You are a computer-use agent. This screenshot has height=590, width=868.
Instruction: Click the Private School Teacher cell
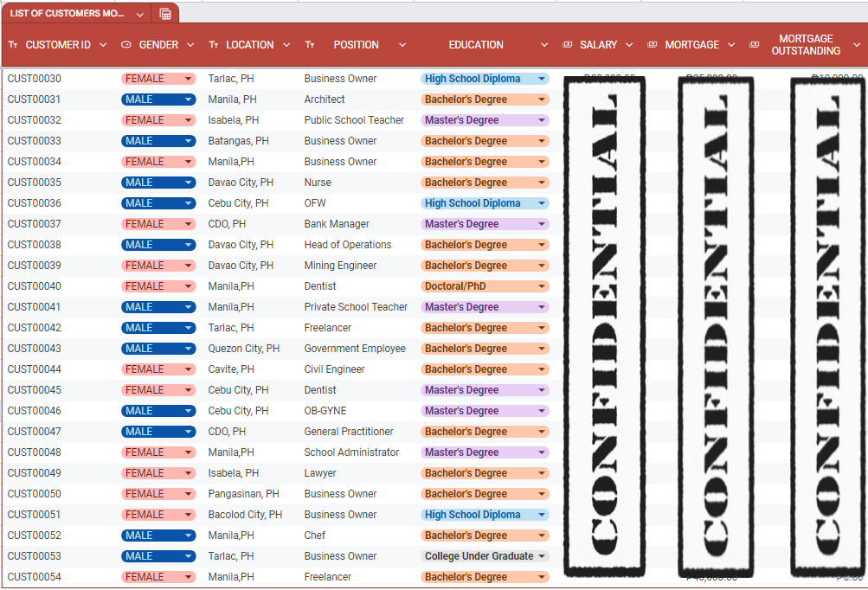click(356, 307)
